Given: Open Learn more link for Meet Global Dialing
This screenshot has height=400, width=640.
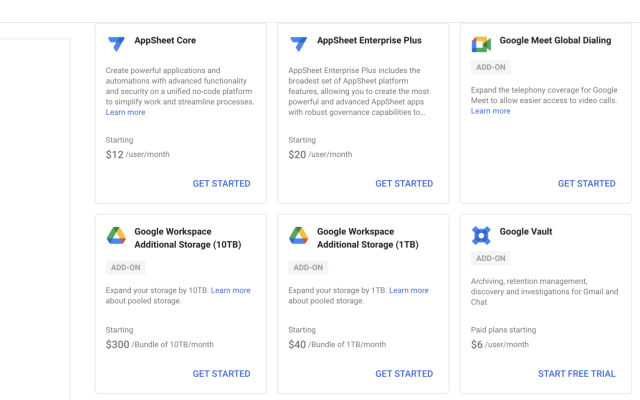Looking at the screenshot, I should click(491, 111).
